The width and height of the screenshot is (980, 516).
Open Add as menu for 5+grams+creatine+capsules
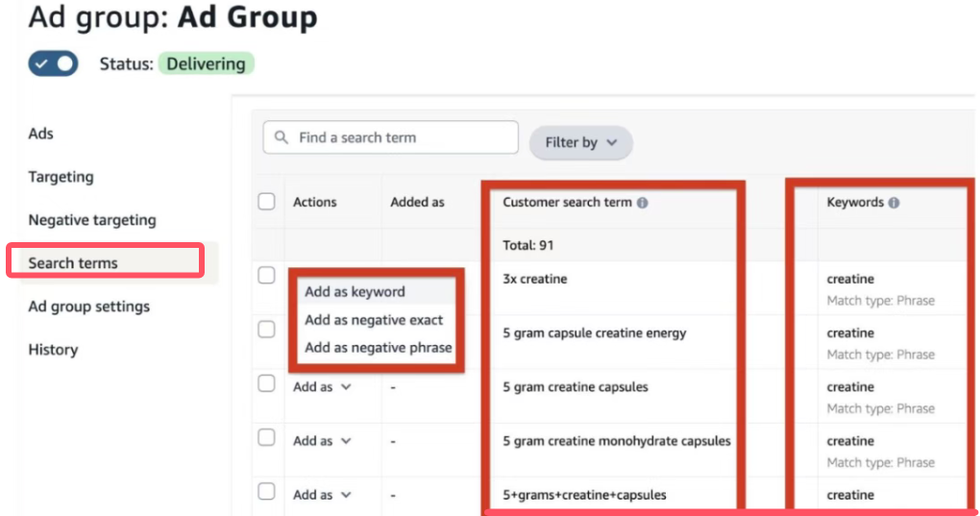tap(322, 495)
